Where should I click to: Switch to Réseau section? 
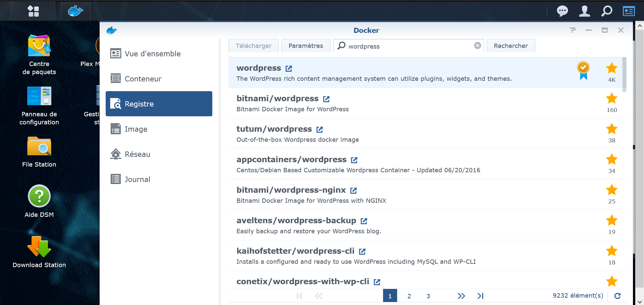coord(159,154)
